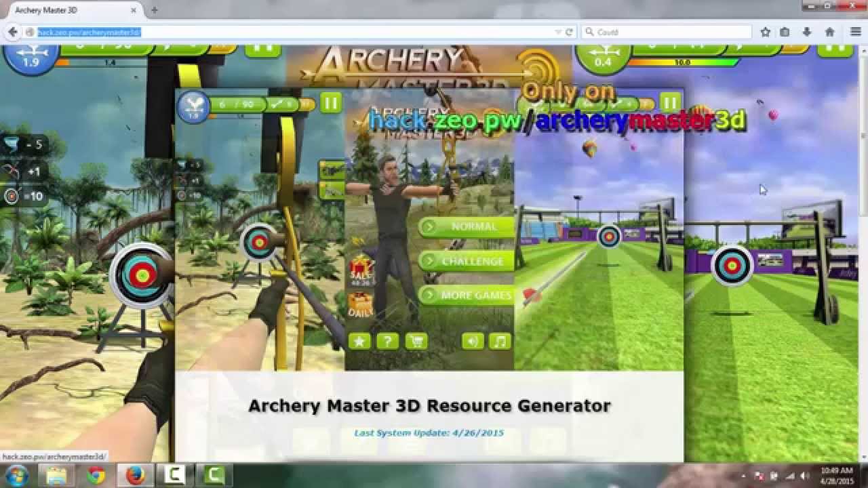Click the star rating icon in game menu
Viewport: 868px width, 488px height.
(x=359, y=341)
